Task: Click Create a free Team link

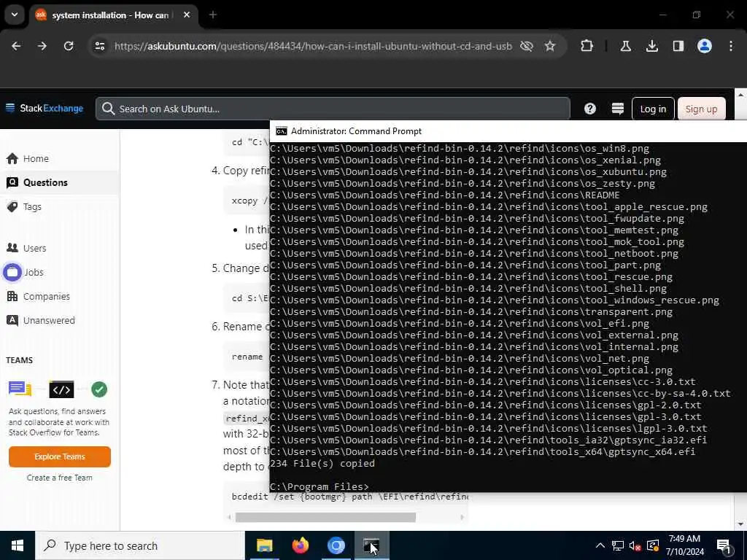Action: point(60,478)
